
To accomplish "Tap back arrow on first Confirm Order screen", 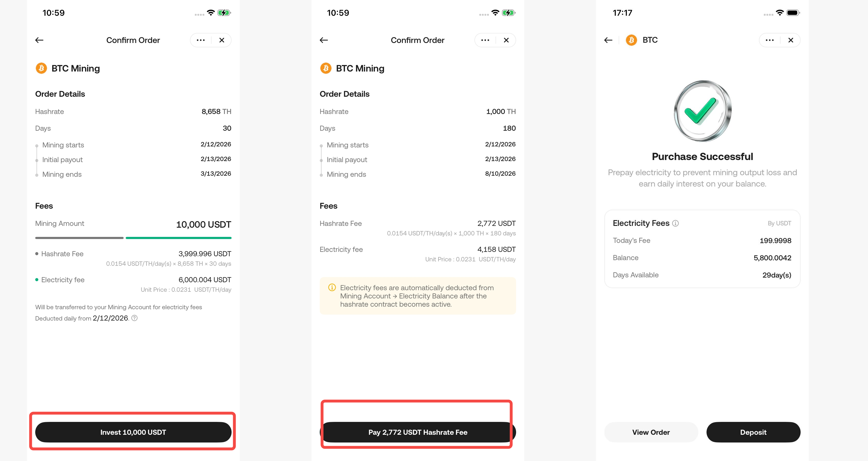I will coord(40,40).
